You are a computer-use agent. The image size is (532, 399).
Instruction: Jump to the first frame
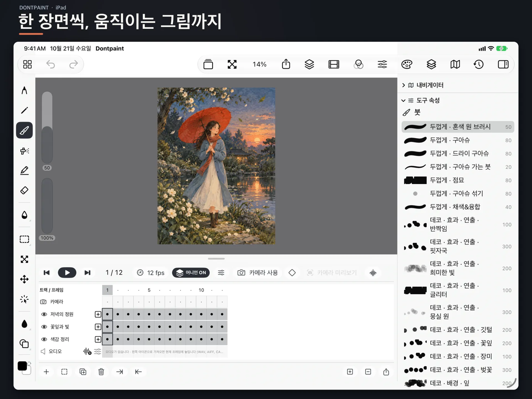pos(47,273)
